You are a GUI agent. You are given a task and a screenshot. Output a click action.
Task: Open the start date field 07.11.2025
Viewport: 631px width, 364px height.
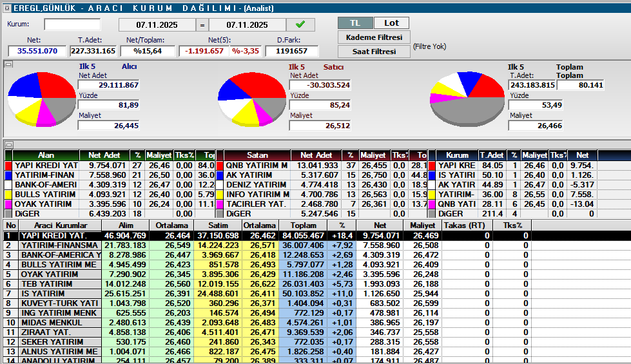157,25
